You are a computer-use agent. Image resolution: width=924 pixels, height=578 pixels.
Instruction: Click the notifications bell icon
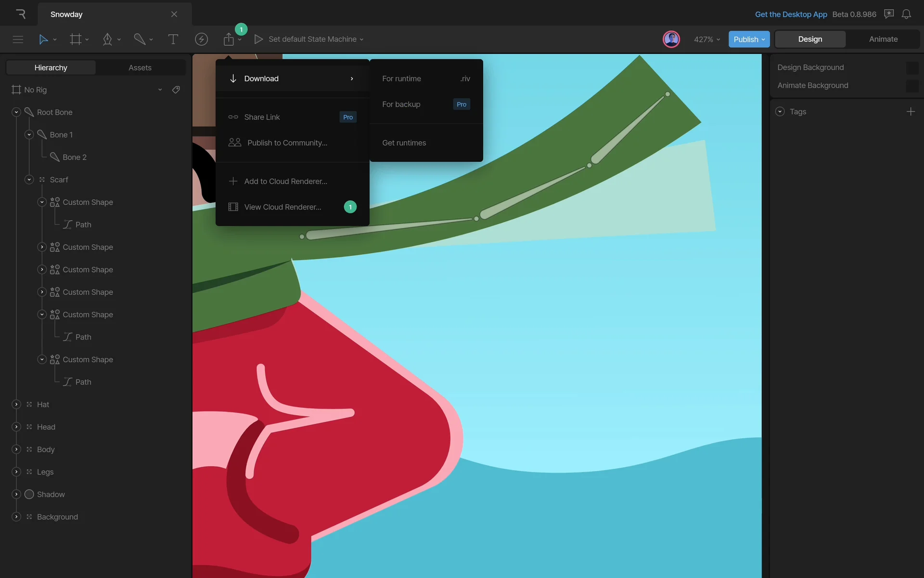tap(906, 14)
